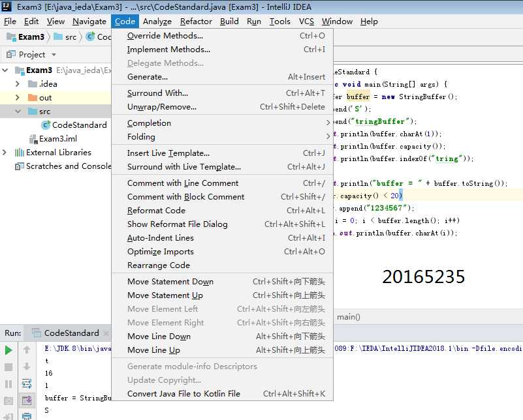The height and width of the screenshot is (420, 523).
Task: Choose Comment with Line Comment
Action: coord(223,183)
